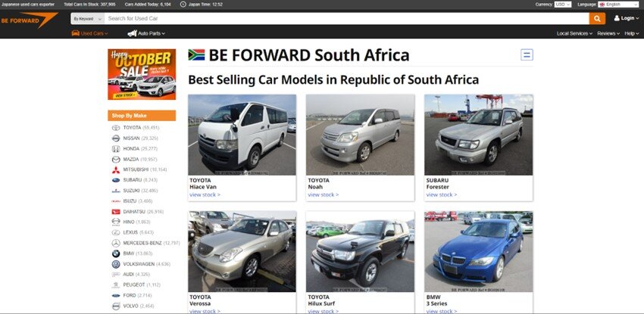The image size is (644, 314).
Task: Click the BE FORWARD logo
Action: 29,20
